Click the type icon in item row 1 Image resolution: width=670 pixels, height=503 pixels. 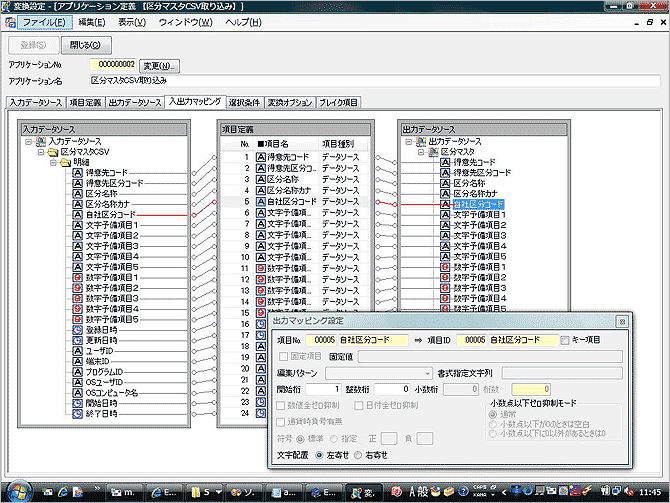[261, 157]
